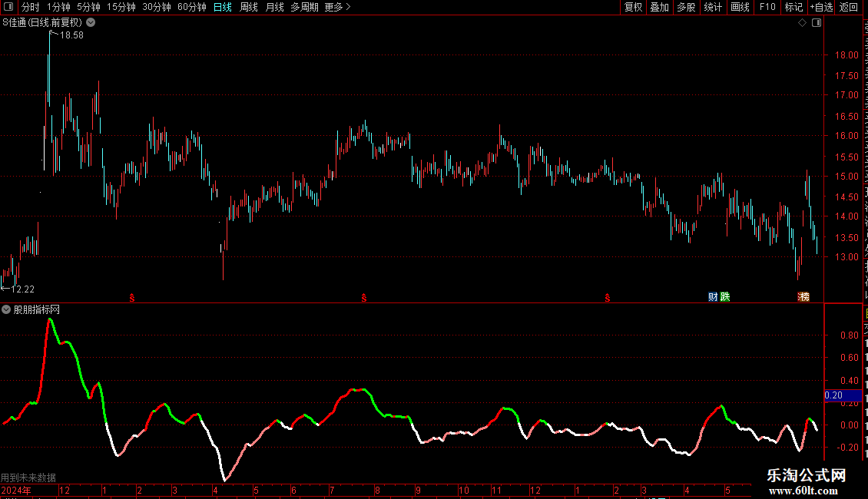This screenshot has height=499, width=868.
Task: Click the 2024年 date axis label
Action: [x=16, y=491]
